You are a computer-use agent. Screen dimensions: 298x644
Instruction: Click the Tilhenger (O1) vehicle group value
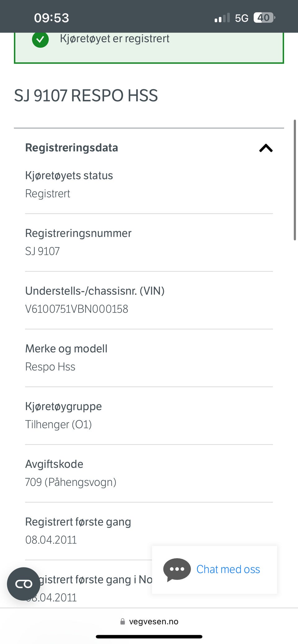[x=58, y=424]
